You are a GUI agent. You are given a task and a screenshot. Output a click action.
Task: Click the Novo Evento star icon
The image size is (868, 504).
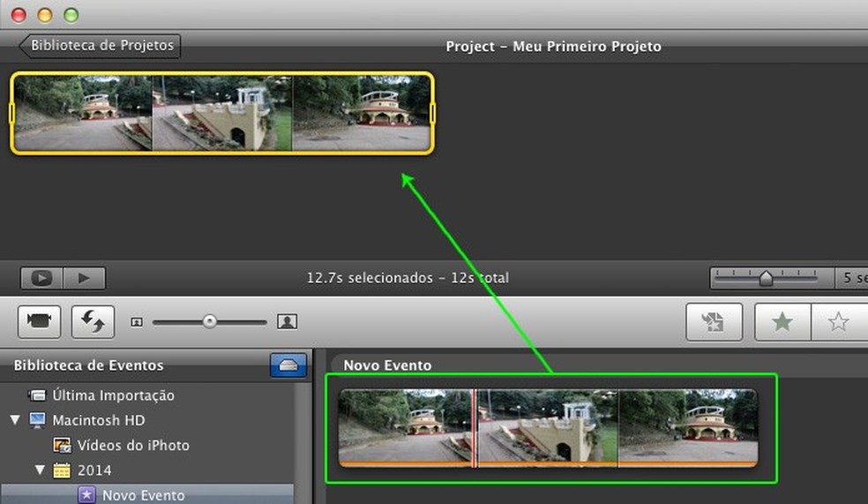coord(86,494)
